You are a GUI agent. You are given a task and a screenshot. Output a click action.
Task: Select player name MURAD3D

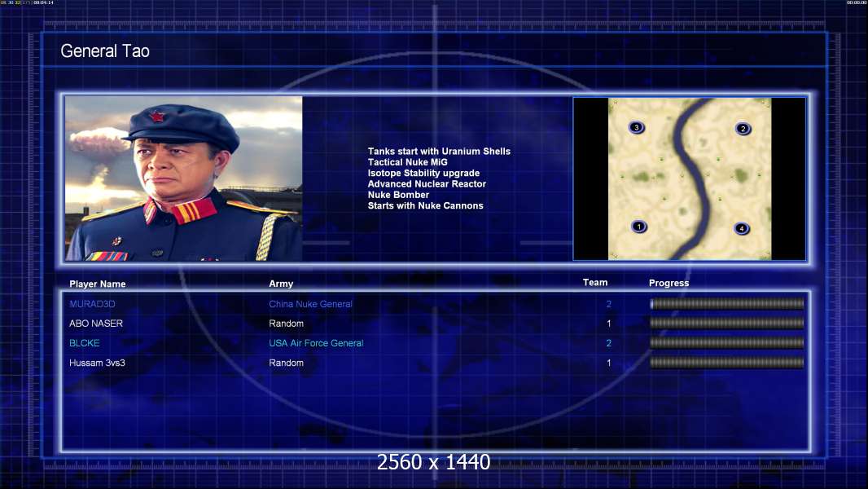pos(93,304)
